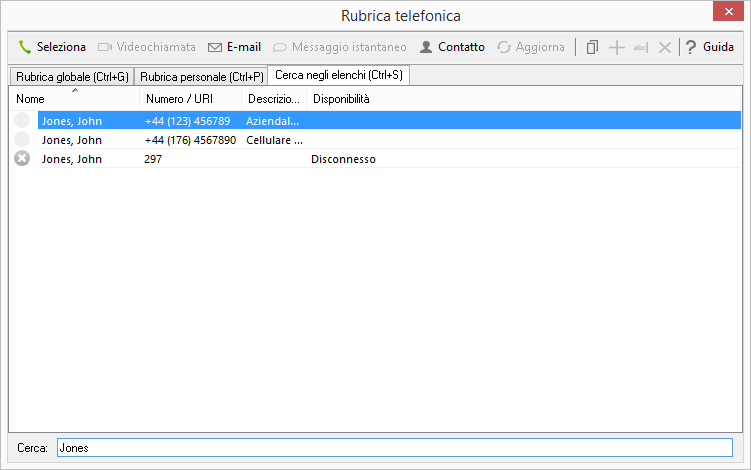Image resolution: width=751 pixels, height=470 pixels.
Task: Open the Guida help button
Action: click(x=709, y=47)
